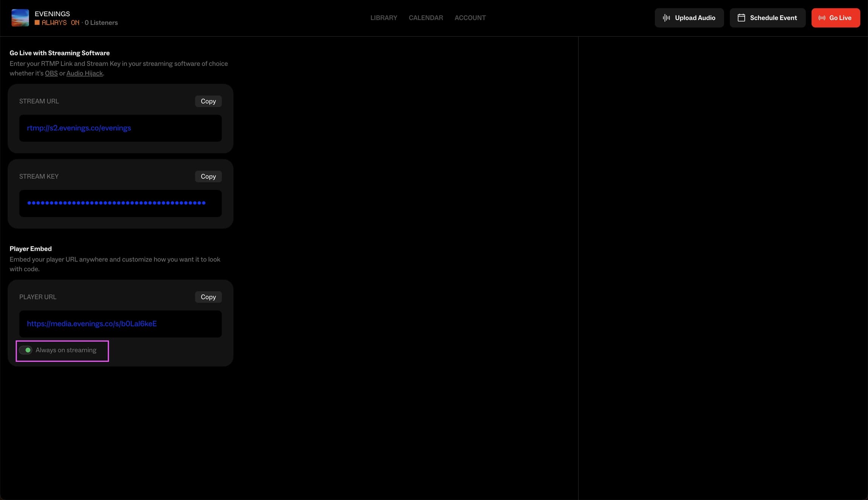Click the calendar icon in Schedule Event
This screenshot has width=868, height=500.
pyautogui.click(x=741, y=18)
